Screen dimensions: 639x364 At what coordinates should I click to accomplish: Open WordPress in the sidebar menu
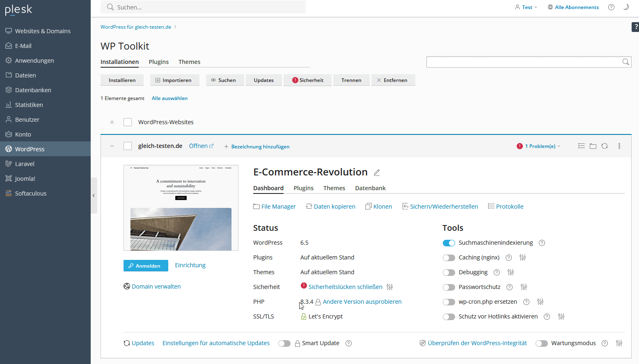(x=30, y=149)
